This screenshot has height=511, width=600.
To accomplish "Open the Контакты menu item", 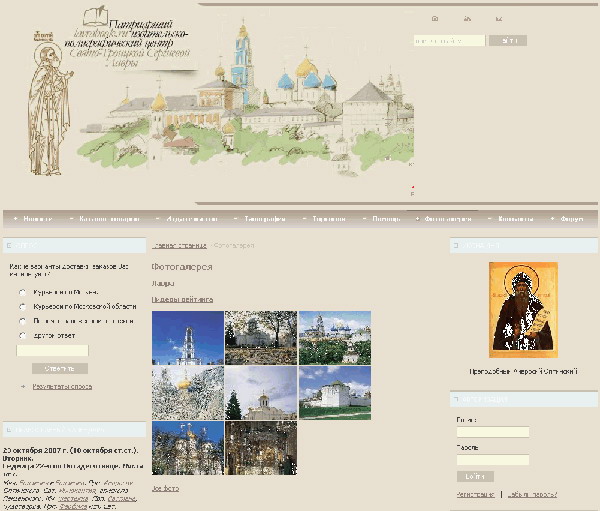I will pyautogui.click(x=515, y=219).
